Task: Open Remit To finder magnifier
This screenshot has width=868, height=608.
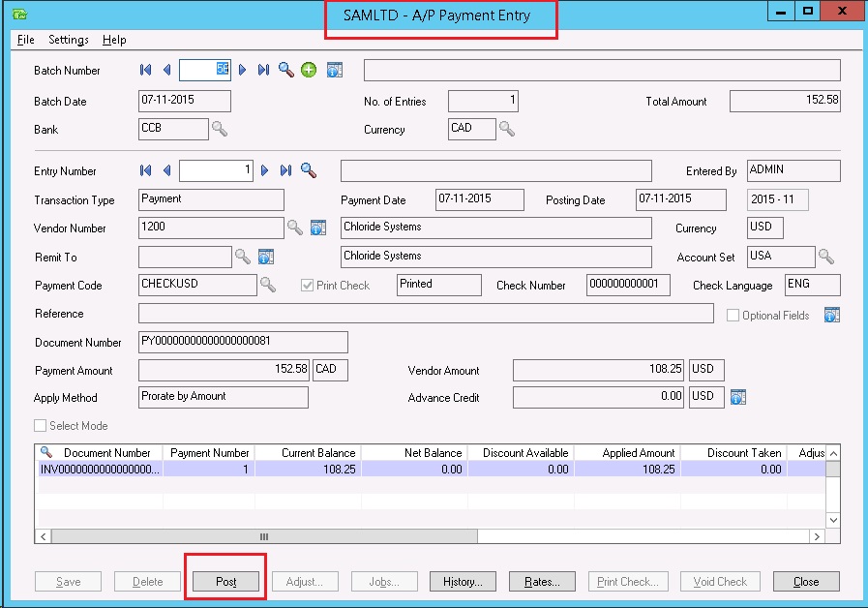Action: coord(243,257)
